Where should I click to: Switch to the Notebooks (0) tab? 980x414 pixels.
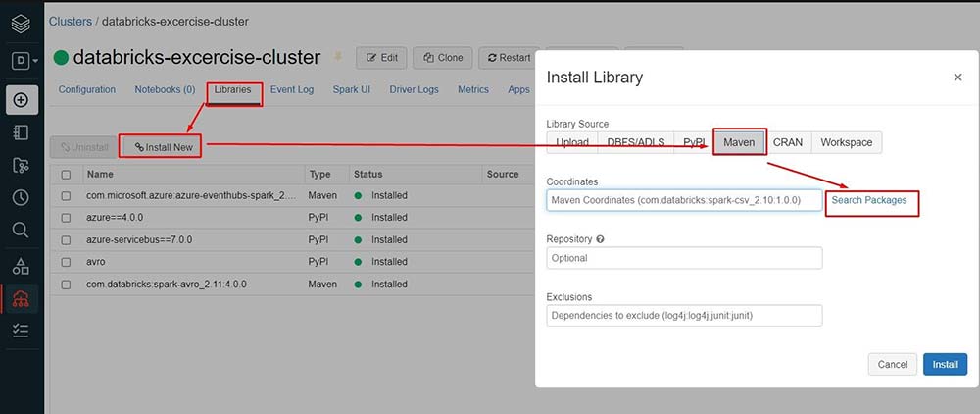pos(165,89)
